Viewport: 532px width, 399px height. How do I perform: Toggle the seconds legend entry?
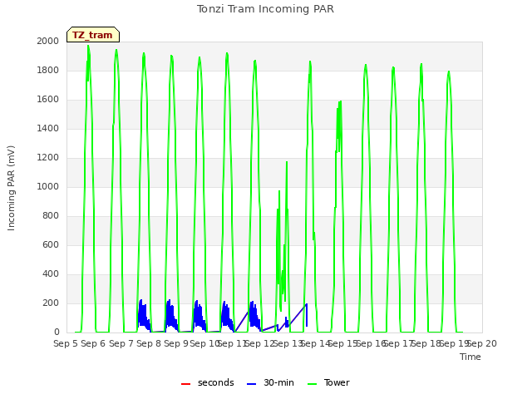(207, 382)
